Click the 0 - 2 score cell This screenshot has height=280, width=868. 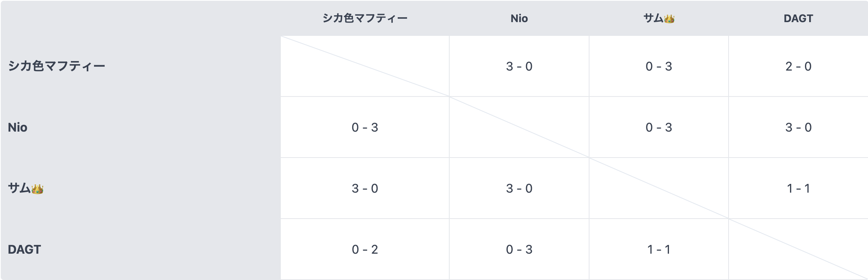[365, 249]
